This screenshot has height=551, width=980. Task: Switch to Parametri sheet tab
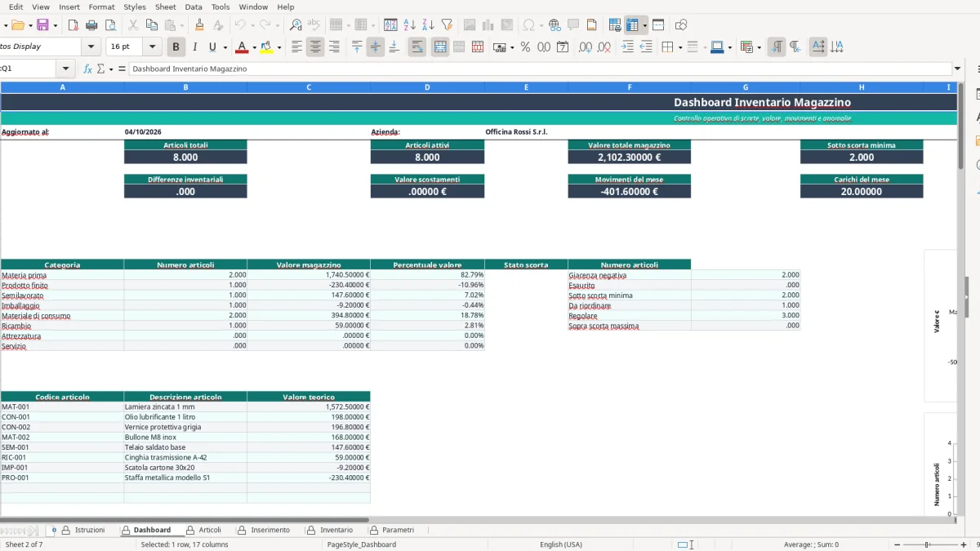392,530
